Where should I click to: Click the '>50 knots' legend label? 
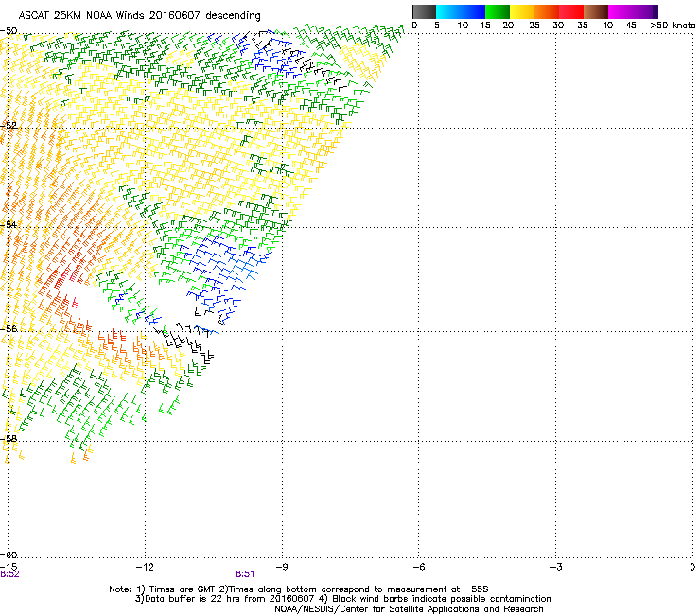coord(673,26)
